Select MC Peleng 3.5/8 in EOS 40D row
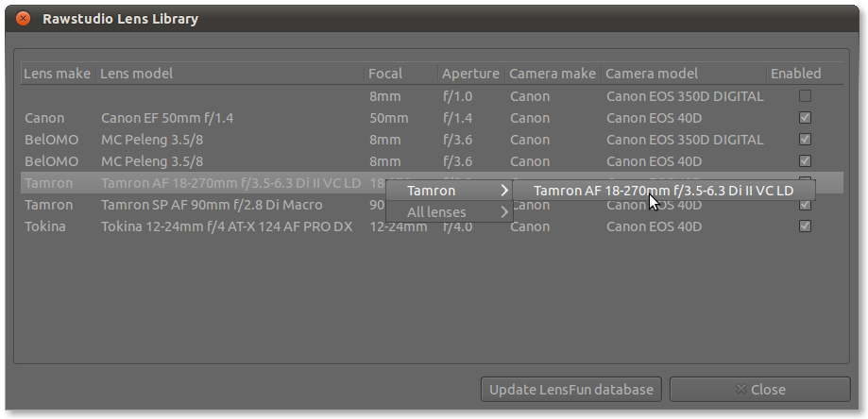868x419 pixels. [152, 161]
